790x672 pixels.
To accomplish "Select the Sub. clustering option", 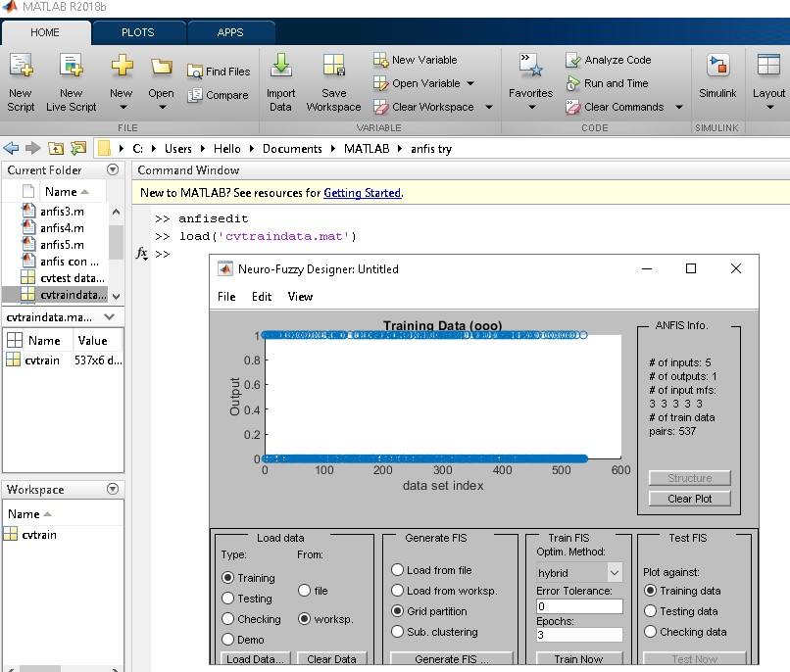I will [x=397, y=631].
